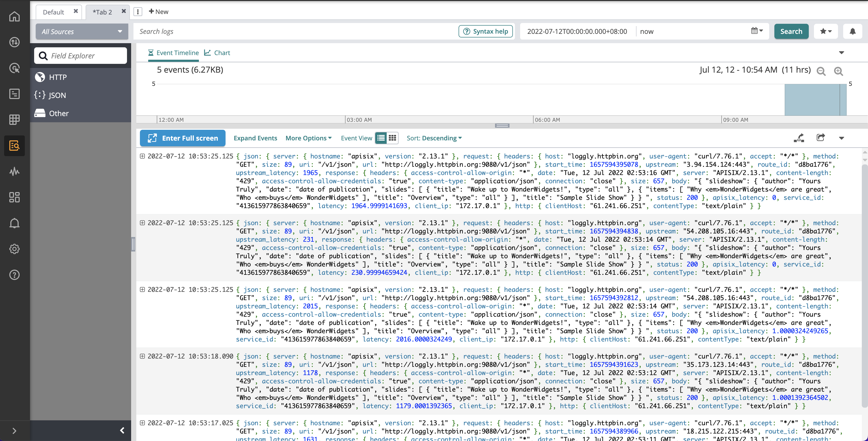This screenshot has width=868, height=441.
Task: Close the *Tab 2 tab
Action: (x=124, y=11)
